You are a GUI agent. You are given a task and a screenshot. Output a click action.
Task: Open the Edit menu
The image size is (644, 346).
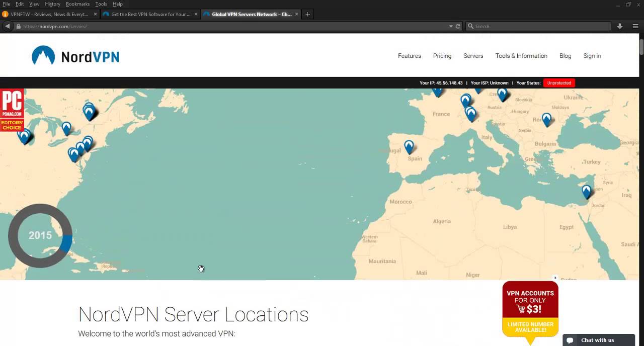pos(20,4)
